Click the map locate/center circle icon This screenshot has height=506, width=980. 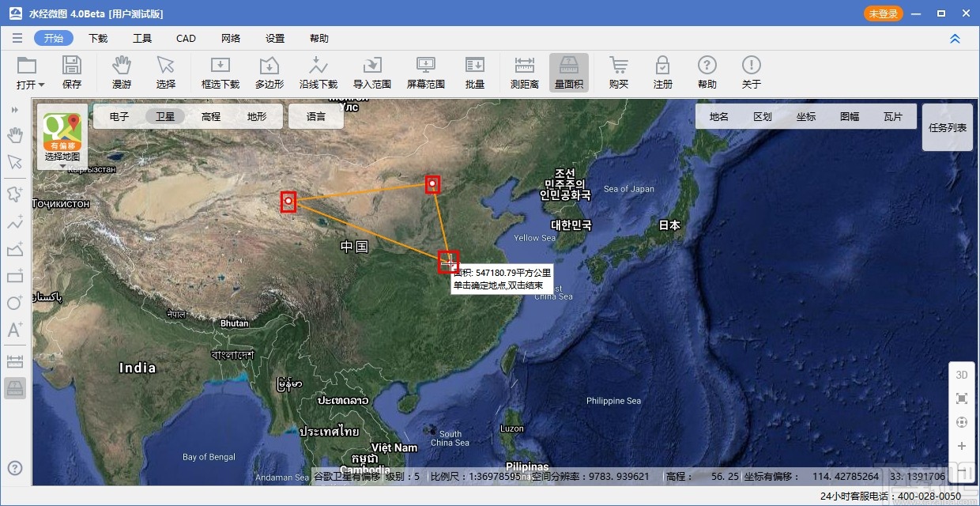(962, 422)
